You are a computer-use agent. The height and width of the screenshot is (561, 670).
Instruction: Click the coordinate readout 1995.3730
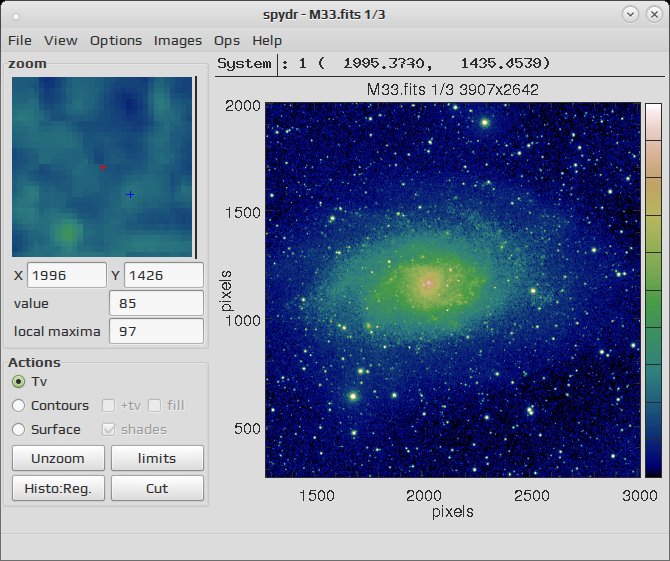[384, 64]
